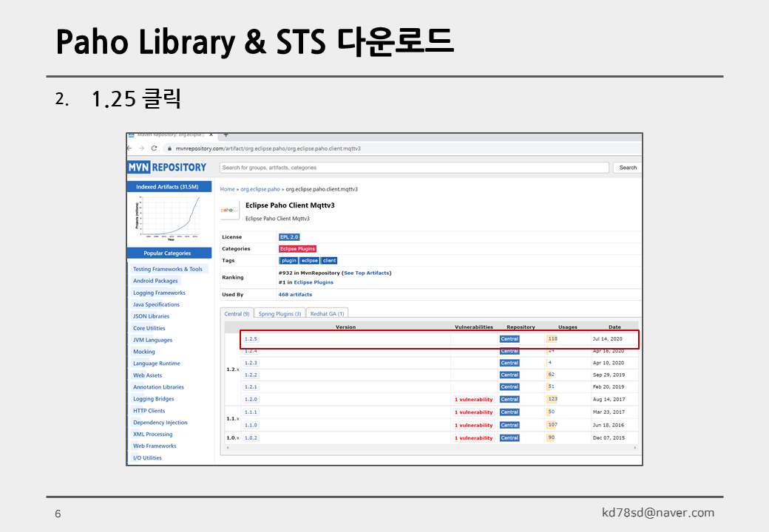Click the 118 usages link for 1.2.5
Screen dimensions: 769x532
point(553,338)
